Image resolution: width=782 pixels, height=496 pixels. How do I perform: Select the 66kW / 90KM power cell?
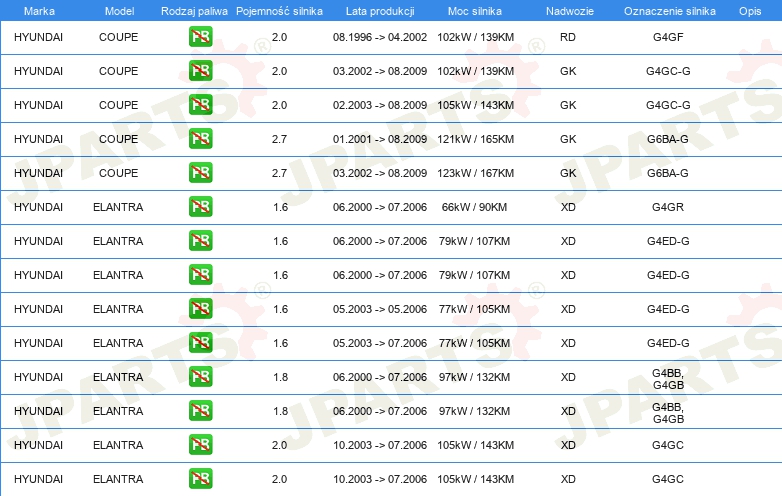coord(475,207)
